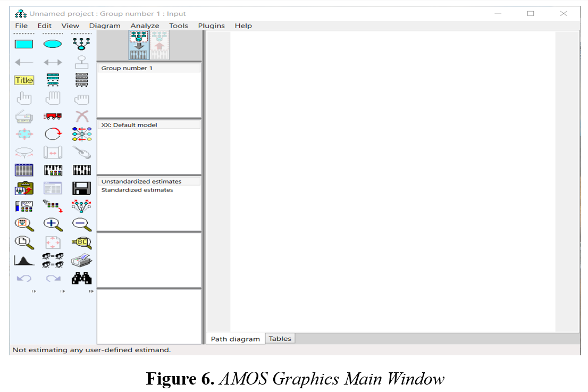Select Group number 1 in groups panel

click(149, 68)
